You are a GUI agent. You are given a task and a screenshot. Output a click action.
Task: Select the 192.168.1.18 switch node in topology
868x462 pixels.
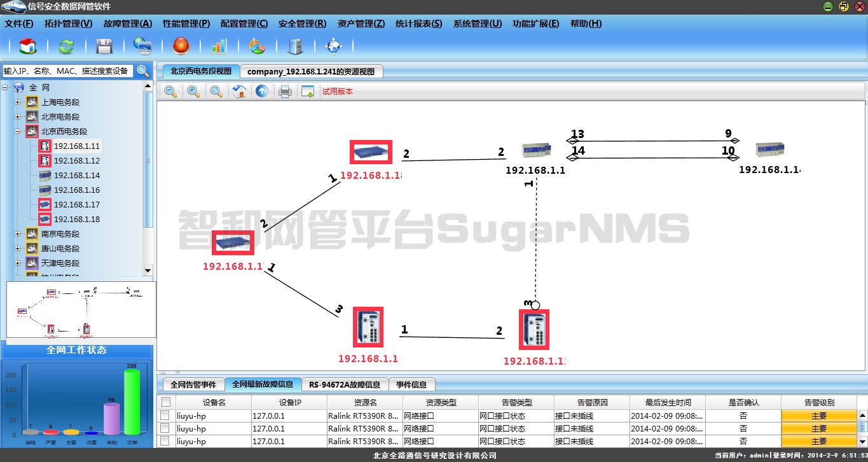(371, 152)
